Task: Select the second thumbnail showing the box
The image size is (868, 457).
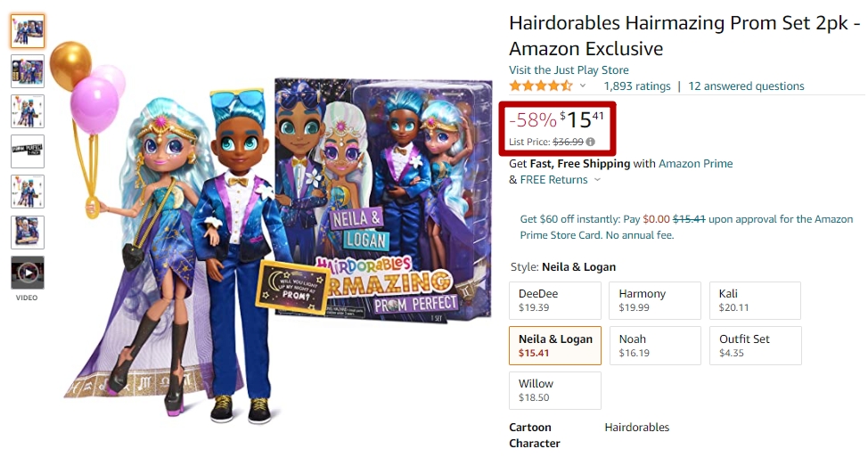Action: [28, 70]
